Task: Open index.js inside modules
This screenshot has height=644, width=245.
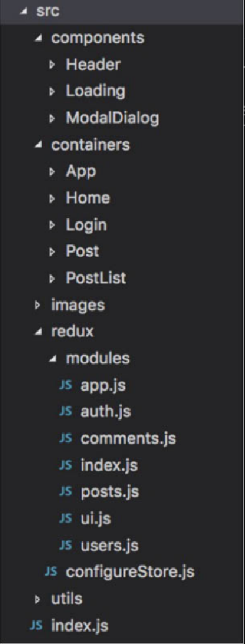Action: click(x=109, y=466)
